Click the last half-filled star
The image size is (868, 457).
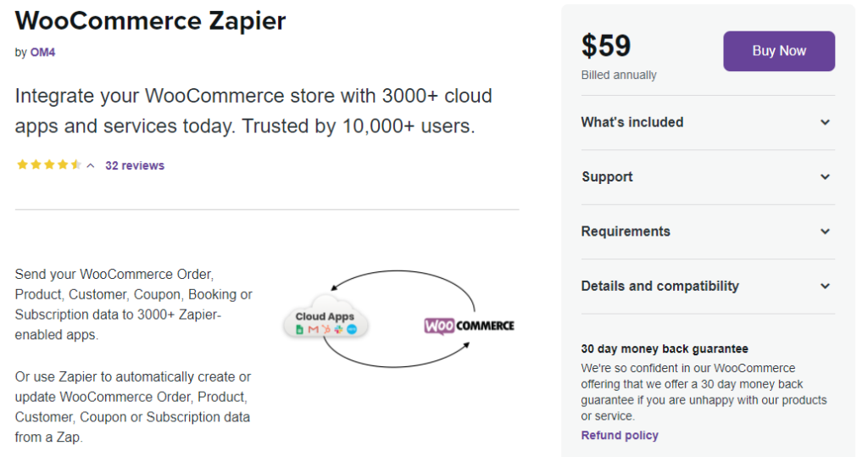[76, 164]
